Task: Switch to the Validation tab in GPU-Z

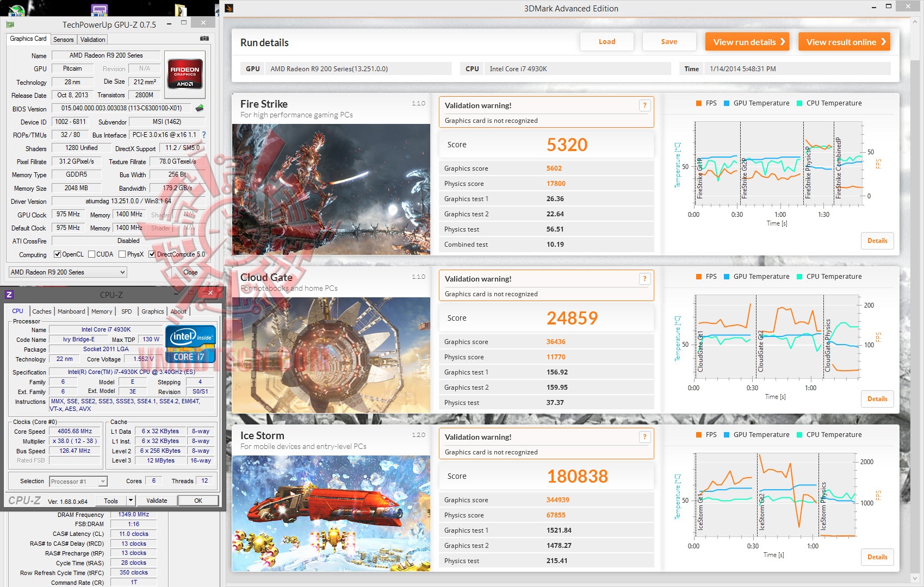Action: point(92,40)
